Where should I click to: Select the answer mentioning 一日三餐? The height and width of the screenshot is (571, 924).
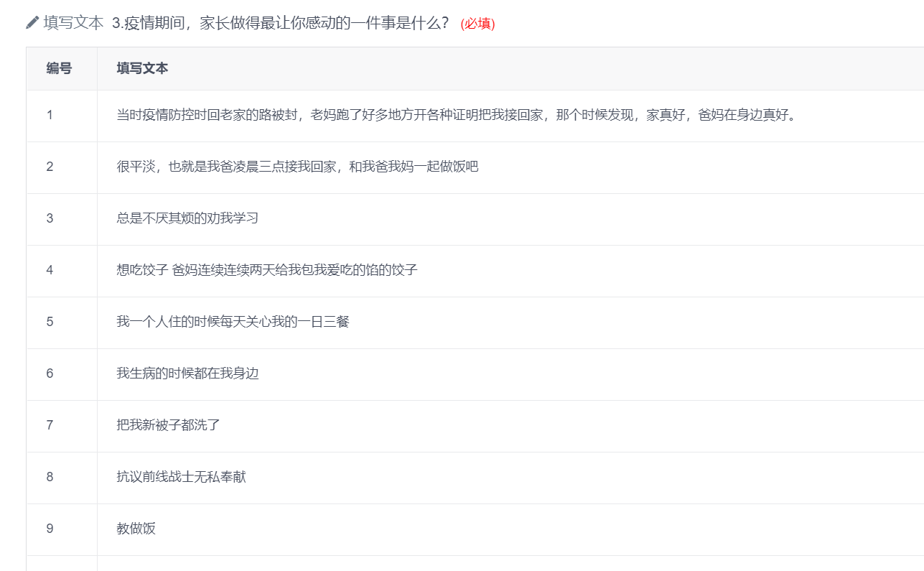click(233, 322)
